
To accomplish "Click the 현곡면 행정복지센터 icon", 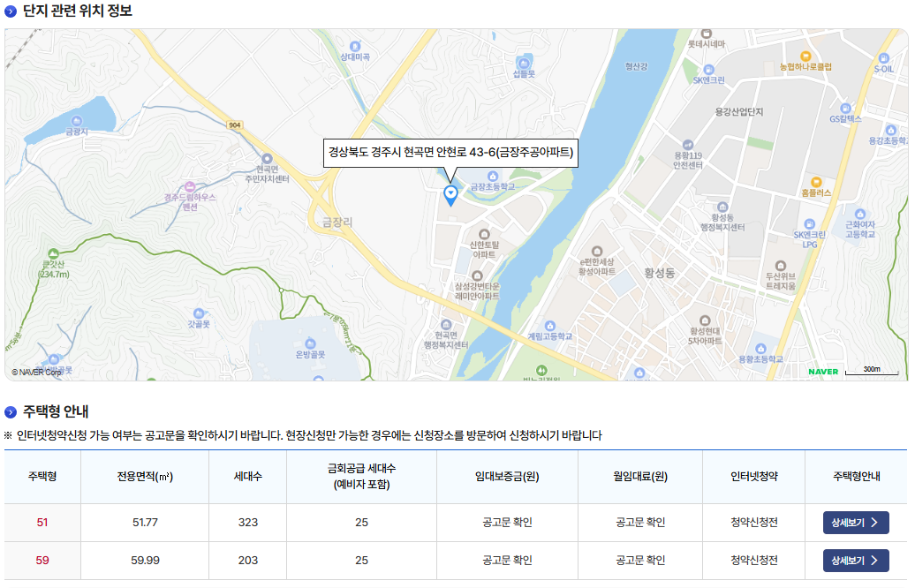I will click(x=446, y=325).
